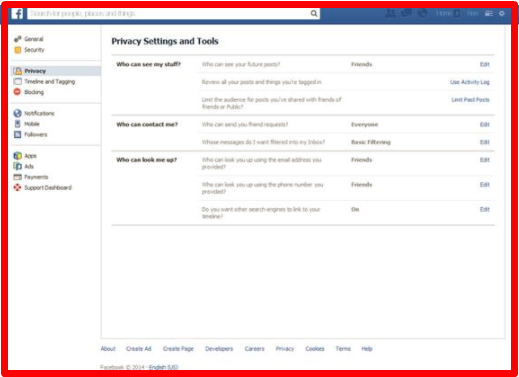
Task: Click the Ads icon
Action: (x=18, y=166)
